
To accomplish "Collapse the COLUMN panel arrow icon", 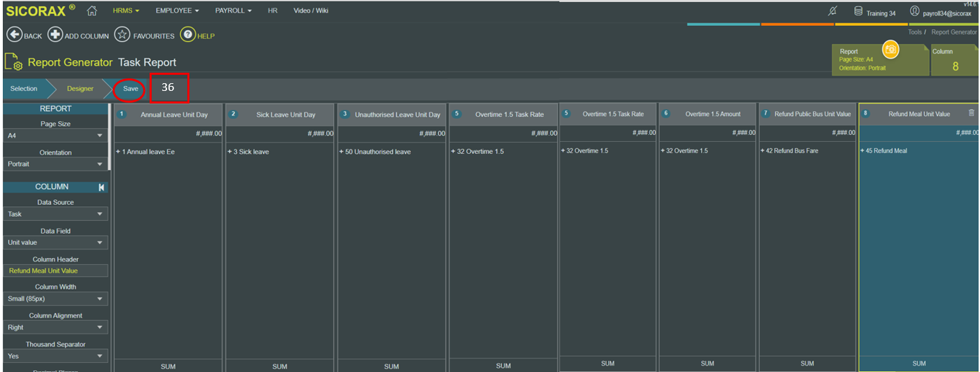I will (101, 187).
